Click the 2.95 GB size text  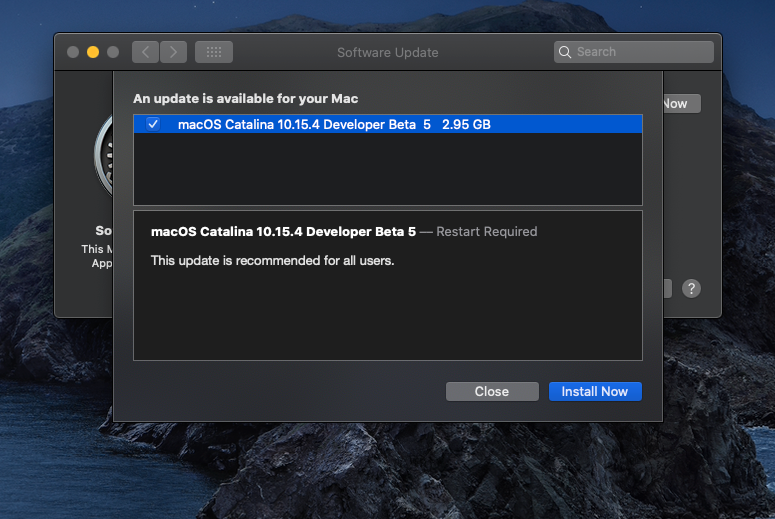click(466, 125)
